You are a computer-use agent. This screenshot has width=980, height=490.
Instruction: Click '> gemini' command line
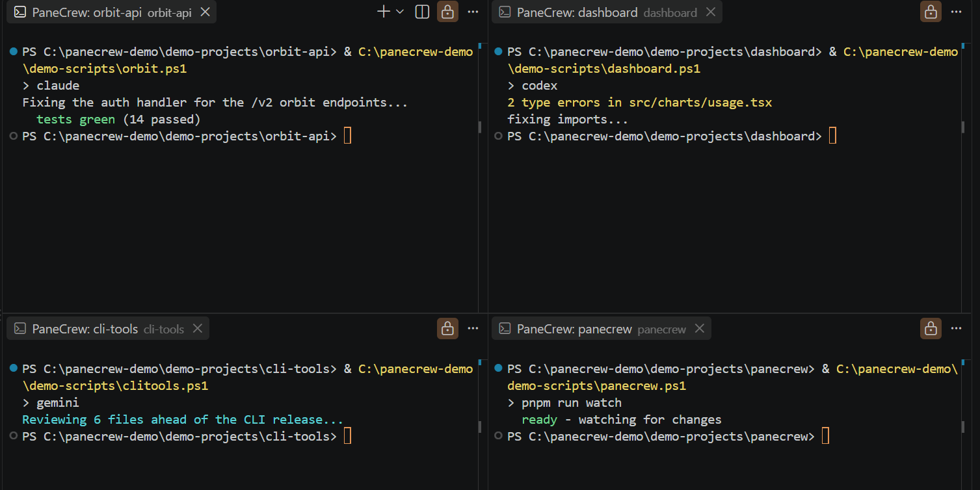pyautogui.click(x=51, y=403)
